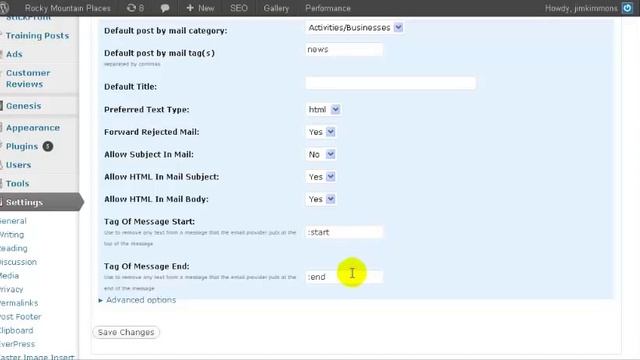This screenshot has width=640, height=360.
Task: Open Howdy, jimkimmons account menu
Action: pyautogui.click(x=581, y=8)
